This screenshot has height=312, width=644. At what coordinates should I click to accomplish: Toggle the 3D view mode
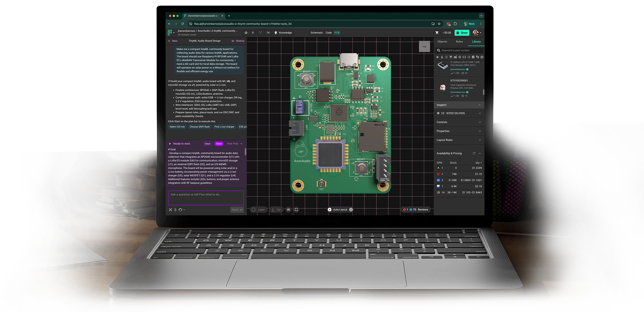coord(289,210)
